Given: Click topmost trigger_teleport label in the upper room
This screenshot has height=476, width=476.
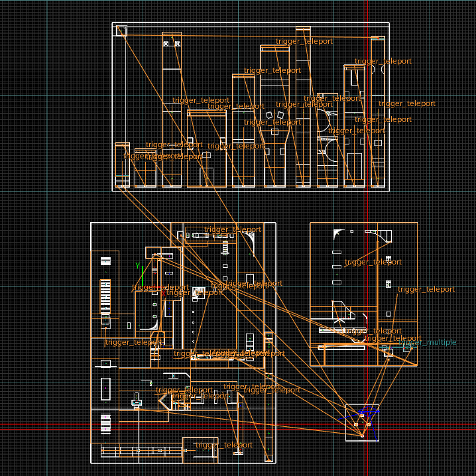Looking at the screenshot, I should point(304,41).
